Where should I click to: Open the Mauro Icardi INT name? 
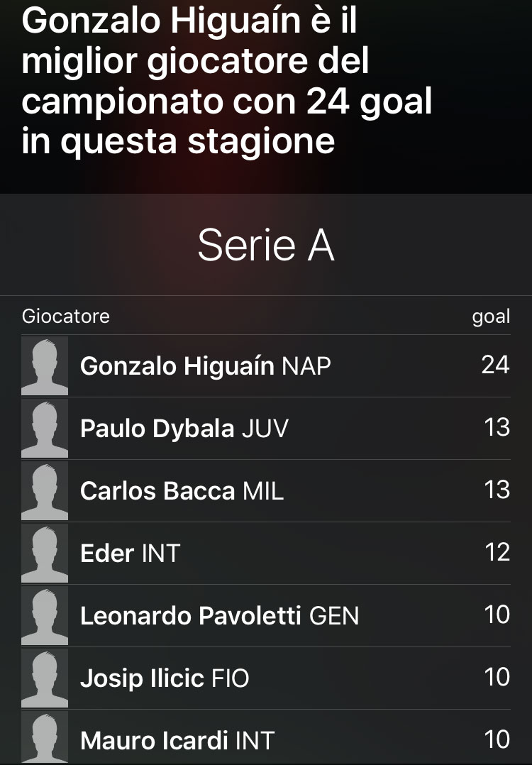pyautogui.click(x=177, y=741)
